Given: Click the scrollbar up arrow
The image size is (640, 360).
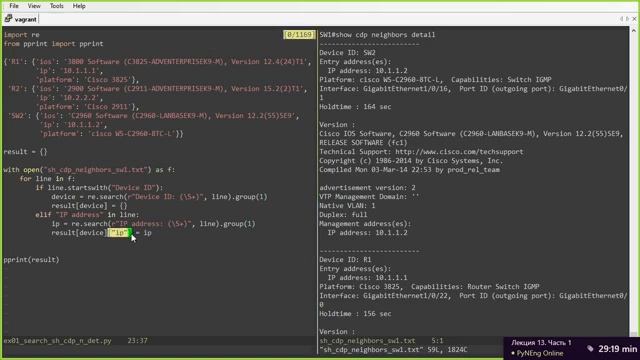Looking at the screenshot, I should pos(633,31).
